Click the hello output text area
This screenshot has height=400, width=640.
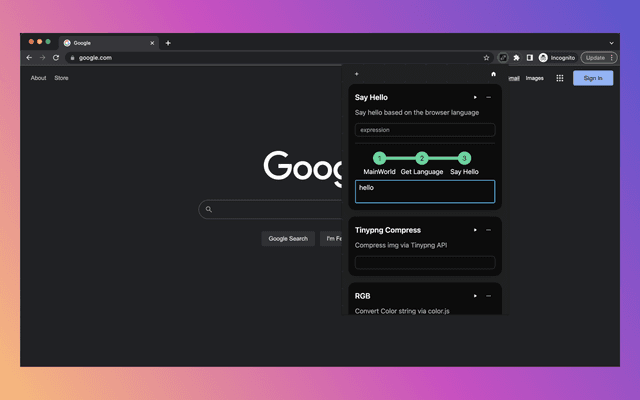(x=425, y=191)
